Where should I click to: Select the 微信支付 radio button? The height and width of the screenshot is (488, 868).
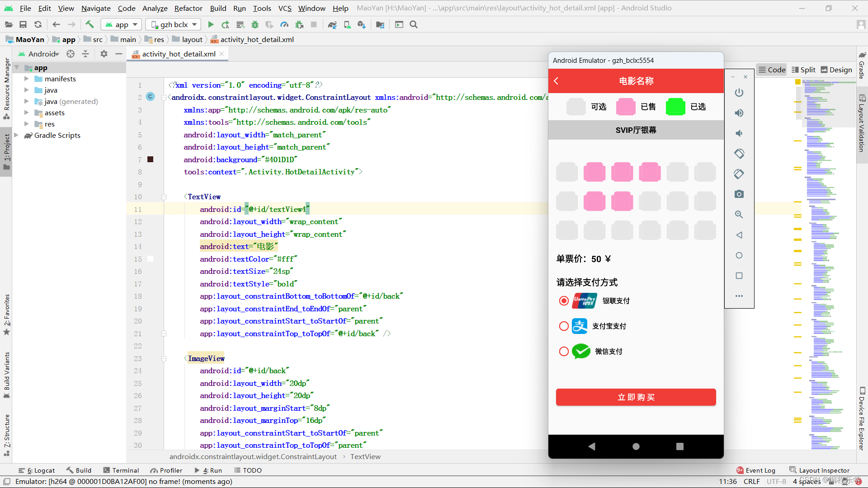(x=564, y=352)
